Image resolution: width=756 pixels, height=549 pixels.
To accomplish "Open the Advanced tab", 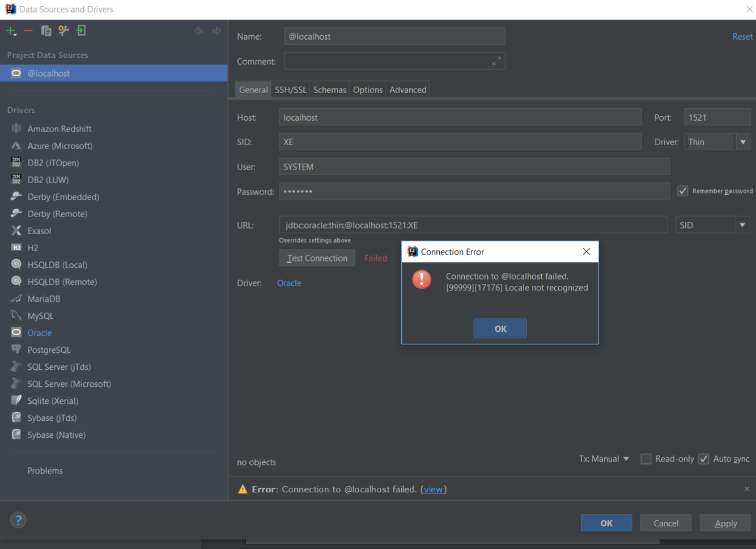I will [x=407, y=90].
